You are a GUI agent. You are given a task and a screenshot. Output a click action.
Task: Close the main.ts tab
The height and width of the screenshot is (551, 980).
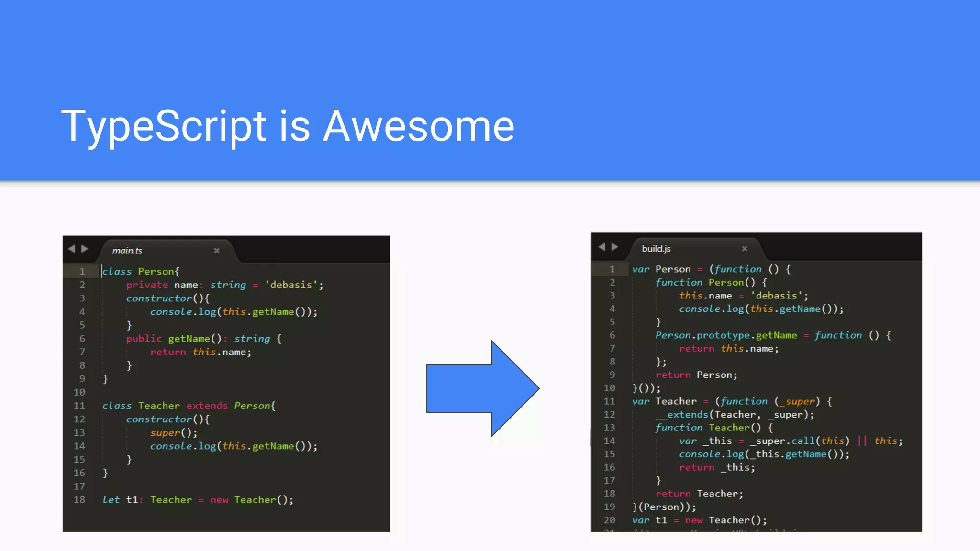217,251
